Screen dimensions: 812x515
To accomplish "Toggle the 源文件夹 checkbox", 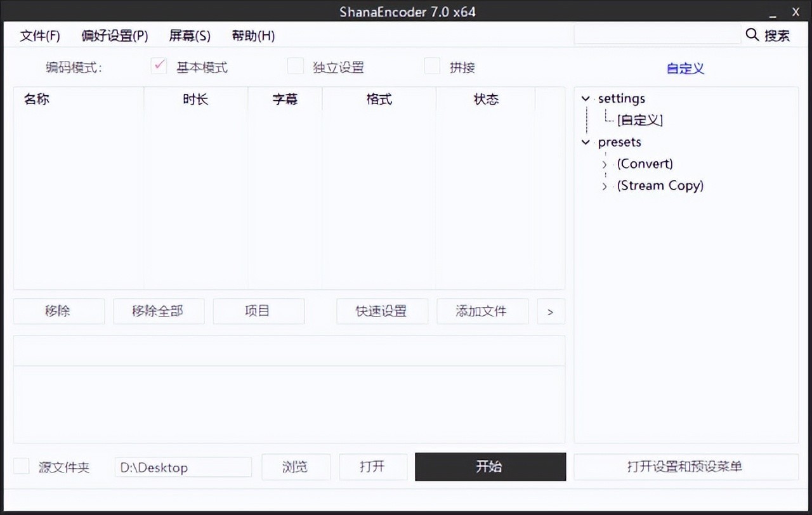I will pyautogui.click(x=21, y=466).
